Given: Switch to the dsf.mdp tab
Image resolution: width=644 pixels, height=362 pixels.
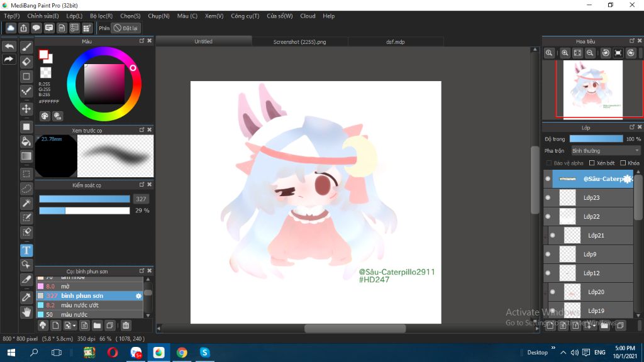Looking at the screenshot, I should pyautogui.click(x=396, y=42).
